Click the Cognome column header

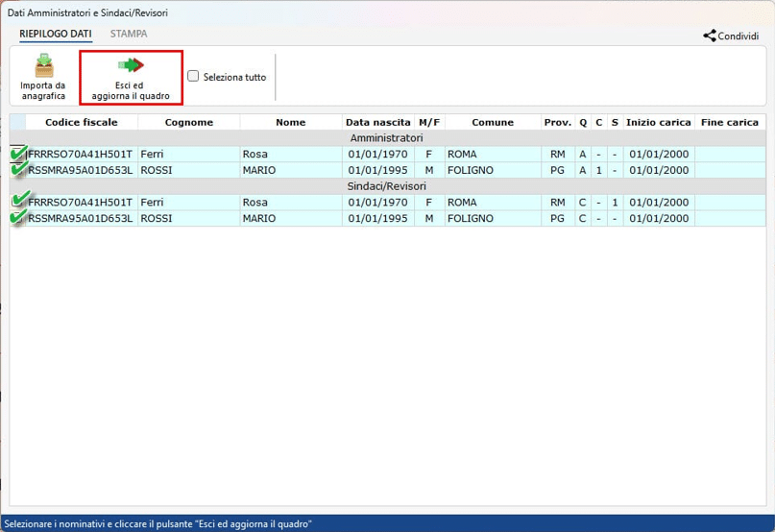[x=189, y=122]
